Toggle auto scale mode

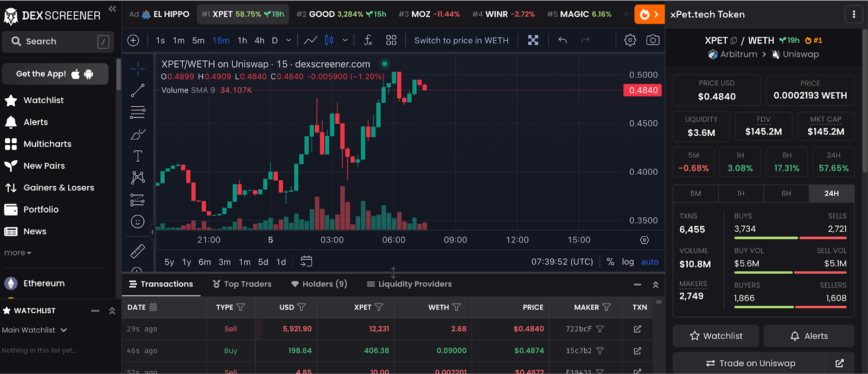point(650,262)
